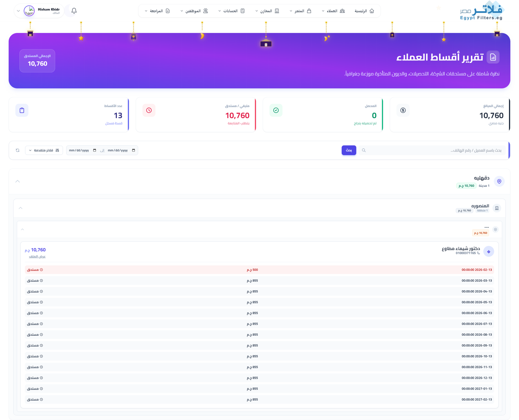
Task: Open the العملاء menu
Action: click(333, 11)
